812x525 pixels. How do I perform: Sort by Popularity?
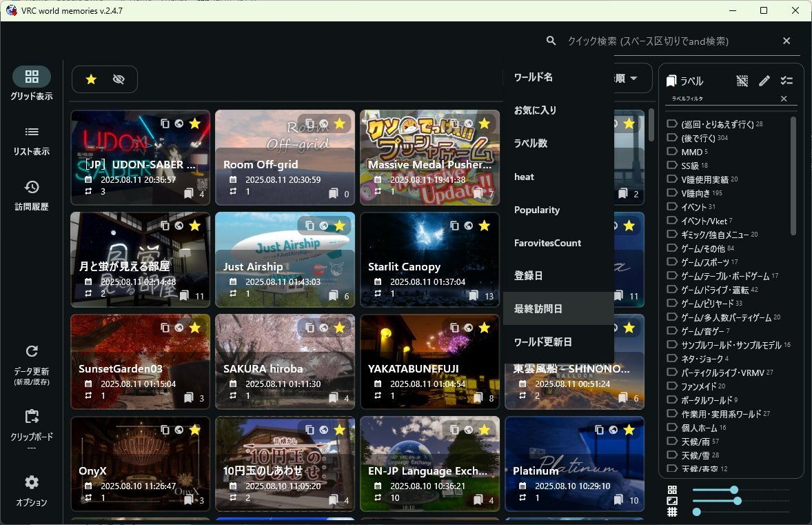pos(558,210)
